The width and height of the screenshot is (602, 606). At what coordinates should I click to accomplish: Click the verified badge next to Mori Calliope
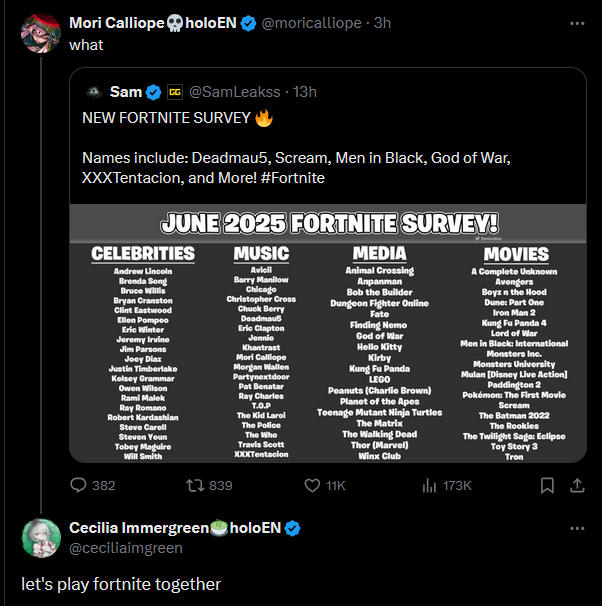pyautogui.click(x=247, y=23)
